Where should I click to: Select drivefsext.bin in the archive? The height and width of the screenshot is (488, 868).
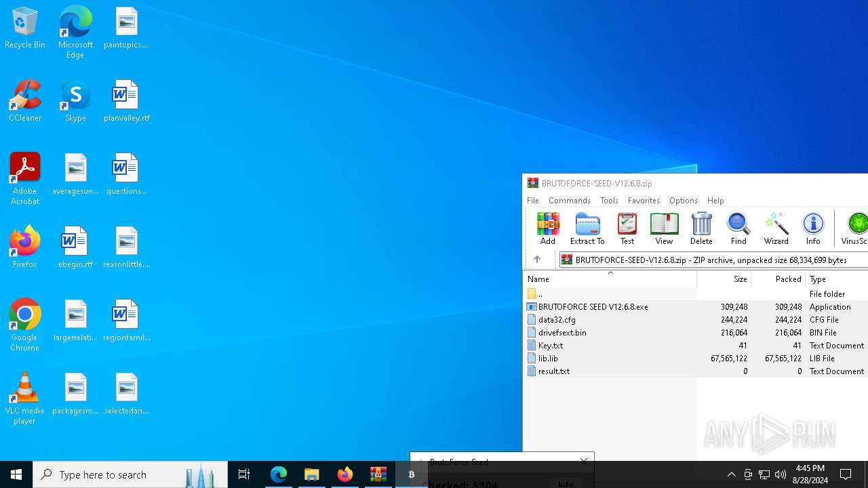[x=696, y=333]
